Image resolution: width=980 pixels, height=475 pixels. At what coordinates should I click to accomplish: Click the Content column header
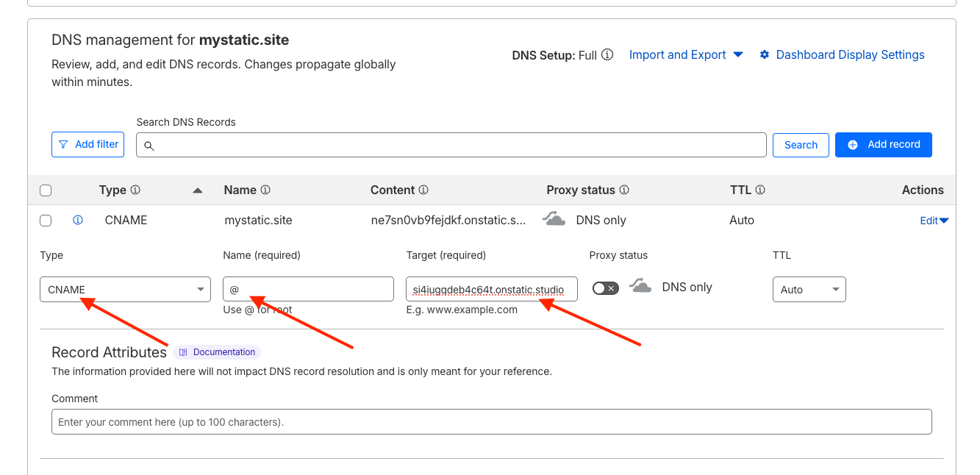tap(393, 190)
